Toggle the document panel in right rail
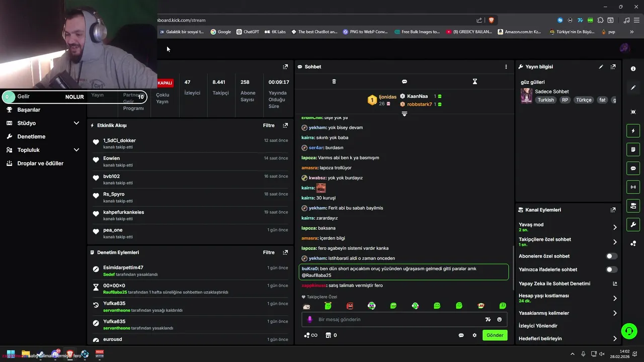 coord(633,149)
